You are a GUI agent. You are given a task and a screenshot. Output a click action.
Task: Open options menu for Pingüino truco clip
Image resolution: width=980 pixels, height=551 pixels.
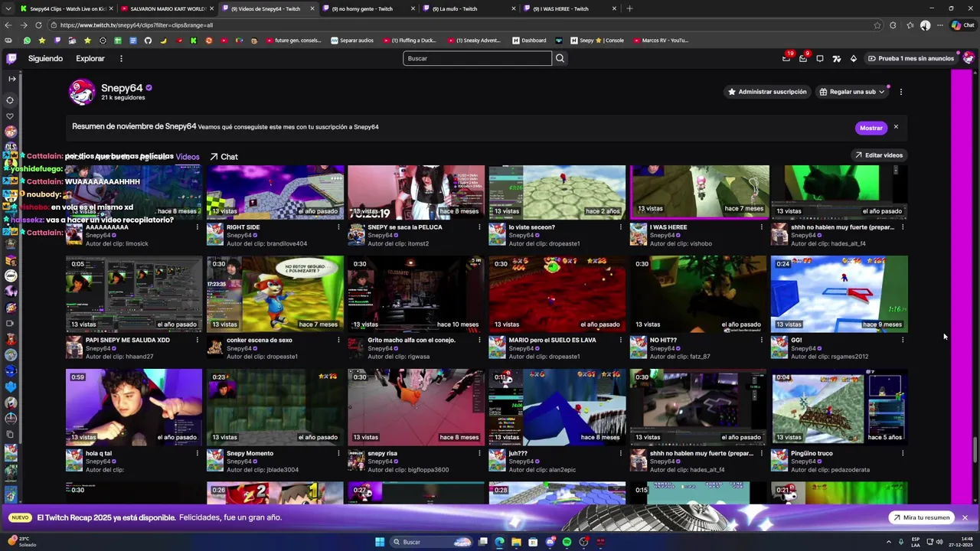click(x=903, y=453)
